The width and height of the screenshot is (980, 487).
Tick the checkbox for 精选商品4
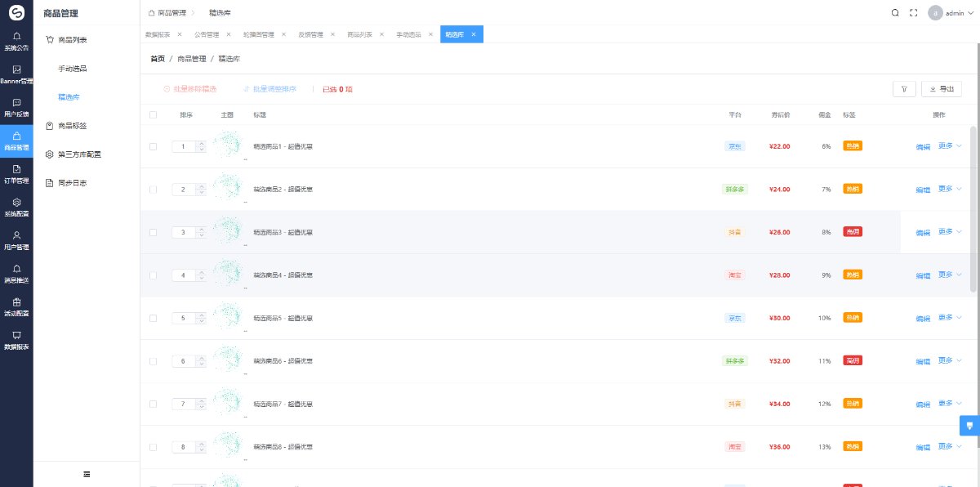(x=153, y=275)
